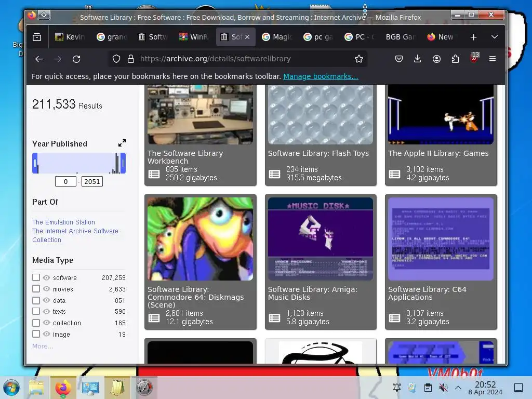The height and width of the screenshot is (399, 532).
Task: Open the Extensions puzzle icon
Action: coord(455,59)
